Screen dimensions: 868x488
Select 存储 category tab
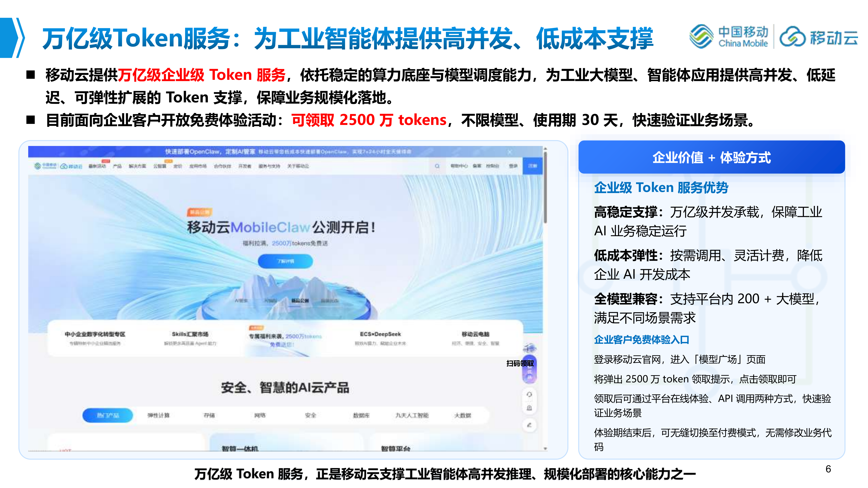pyautogui.click(x=209, y=415)
